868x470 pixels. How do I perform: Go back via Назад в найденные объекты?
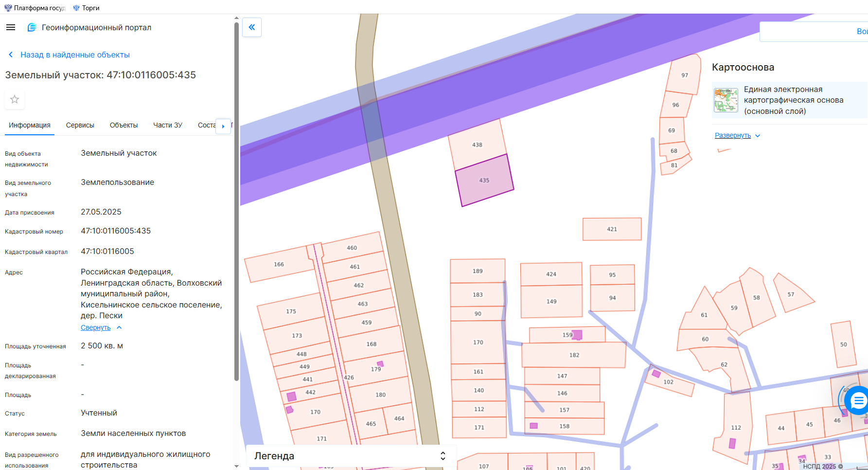click(75, 55)
